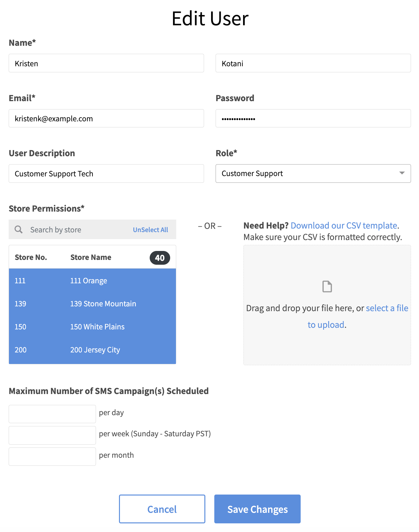Deselect store 111 Orange row

pos(92,281)
